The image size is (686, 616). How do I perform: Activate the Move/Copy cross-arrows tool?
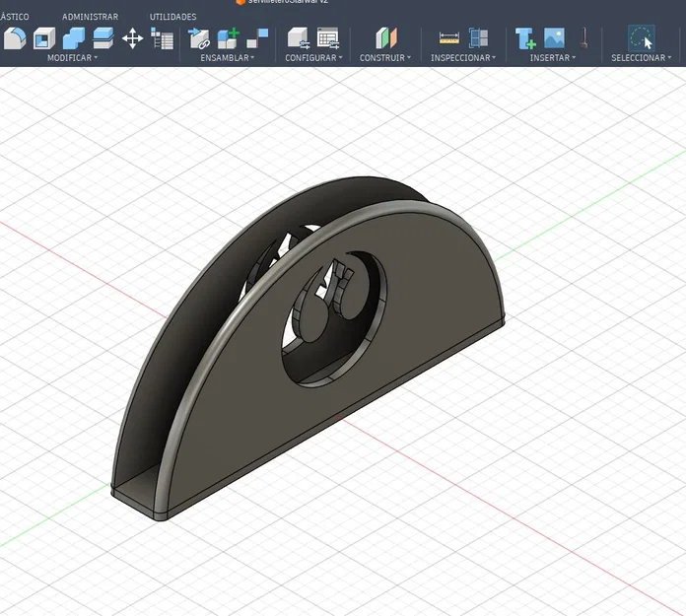point(132,38)
